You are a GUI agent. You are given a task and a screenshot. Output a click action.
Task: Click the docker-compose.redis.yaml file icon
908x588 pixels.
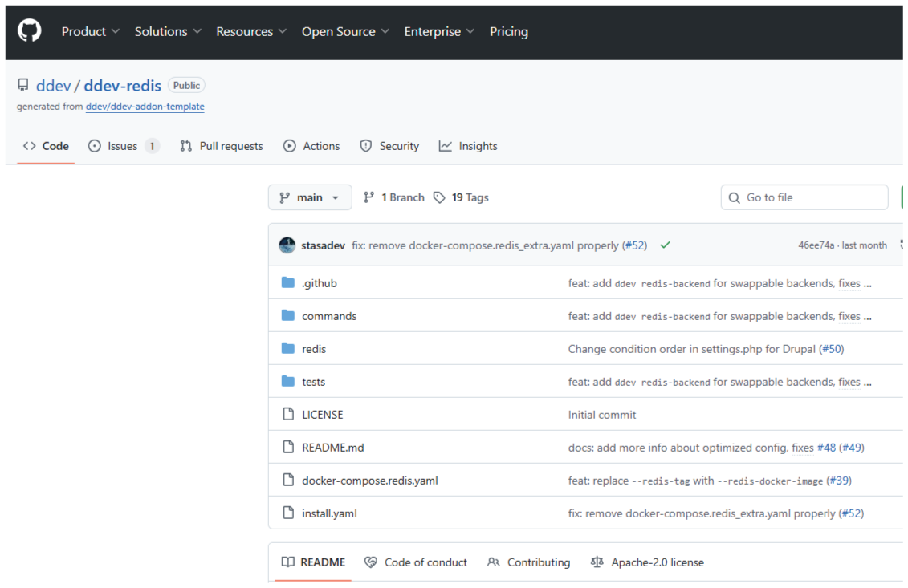click(x=288, y=481)
